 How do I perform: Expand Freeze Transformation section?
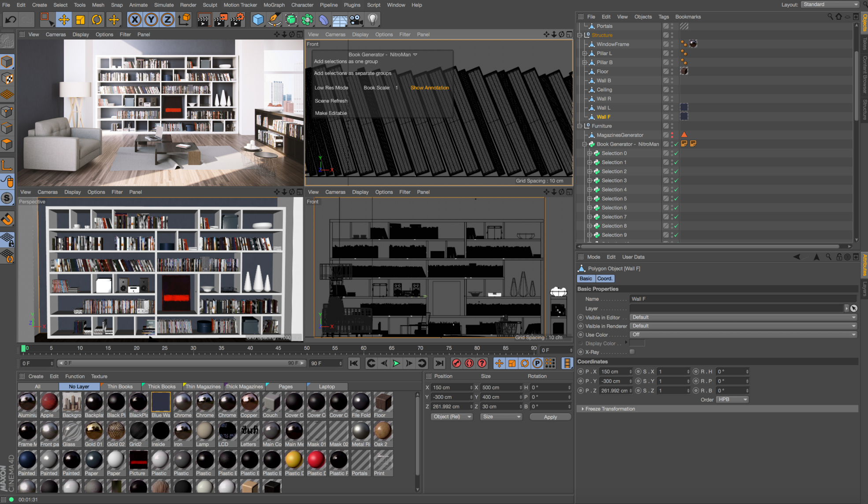(x=610, y=409)
